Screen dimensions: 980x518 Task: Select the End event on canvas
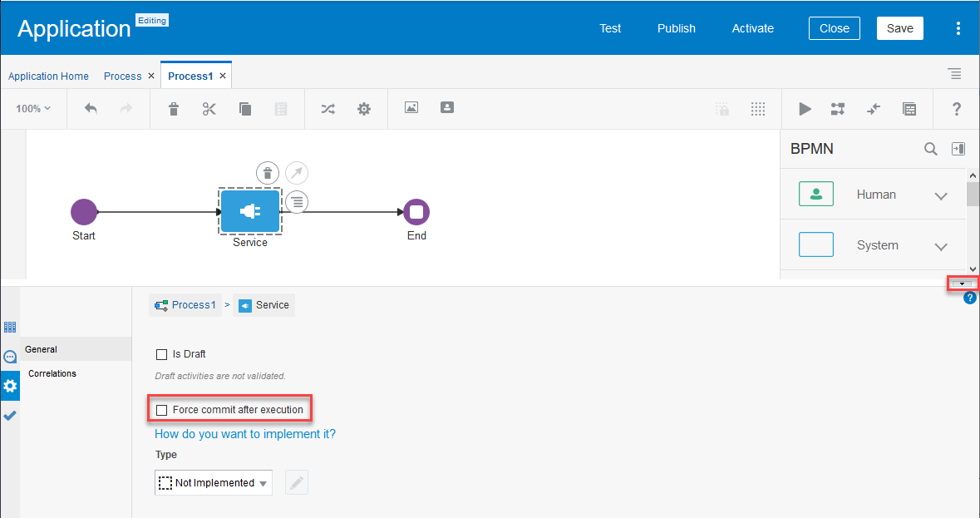(x=416, y=213)
